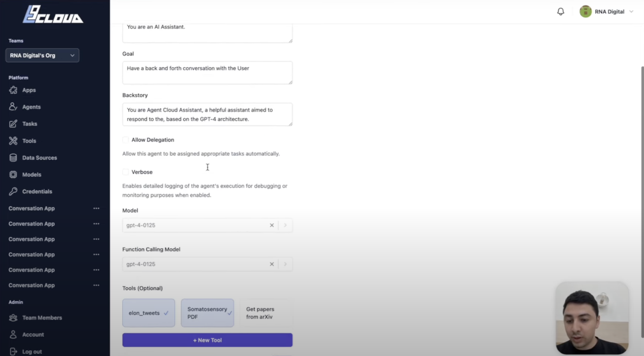
Task: Open Tasks from the Platform sidebar
Action: (29, 124)
